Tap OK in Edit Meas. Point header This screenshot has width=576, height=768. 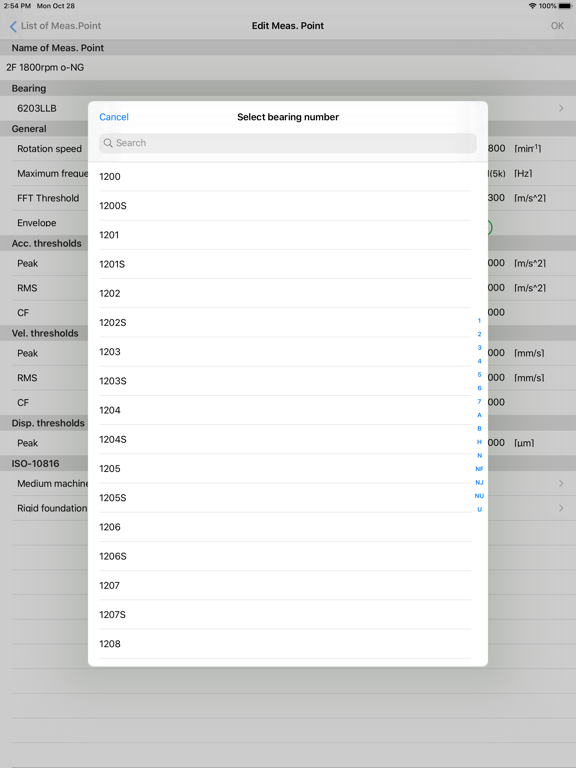[557, 26]
